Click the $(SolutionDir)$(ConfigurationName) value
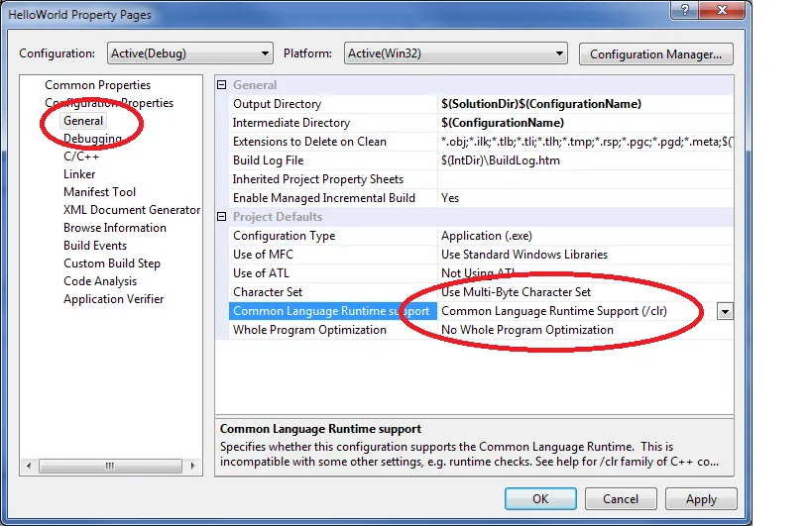The image size is (812, 526). (x=541, y=104)
